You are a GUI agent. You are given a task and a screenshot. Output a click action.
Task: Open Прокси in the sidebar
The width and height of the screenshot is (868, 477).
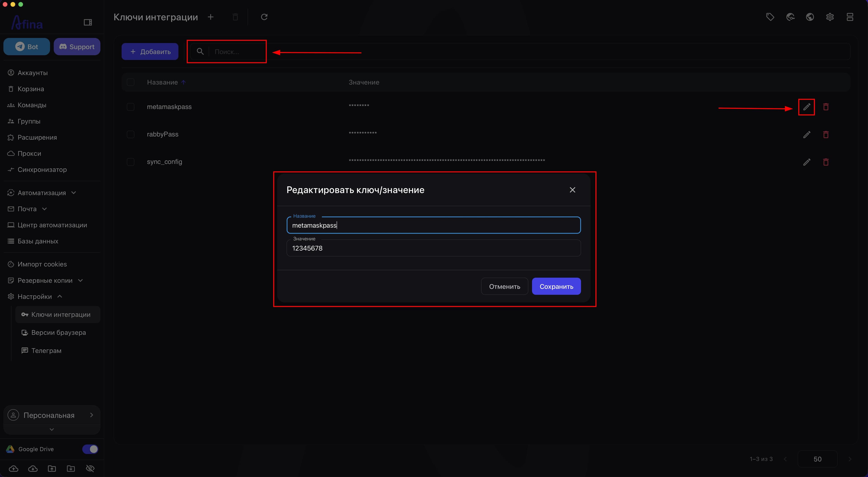[x=29, y=154]
